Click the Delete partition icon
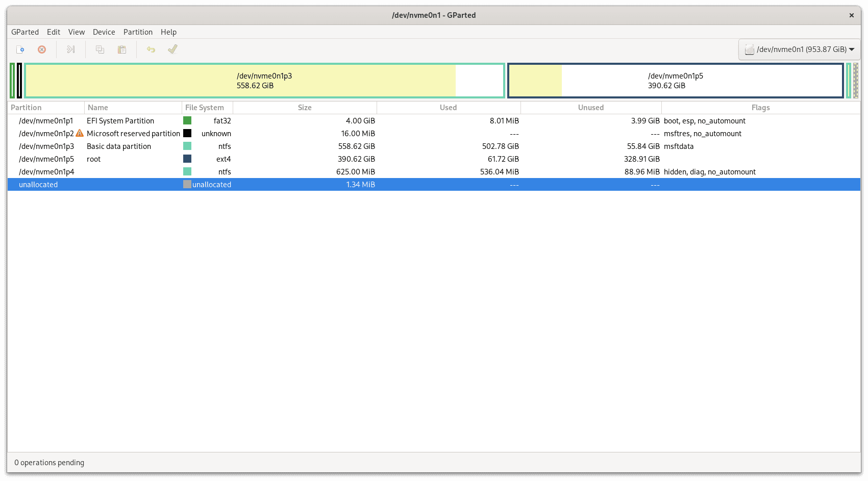This screenshot has height=481, width=868. (41, 49)
